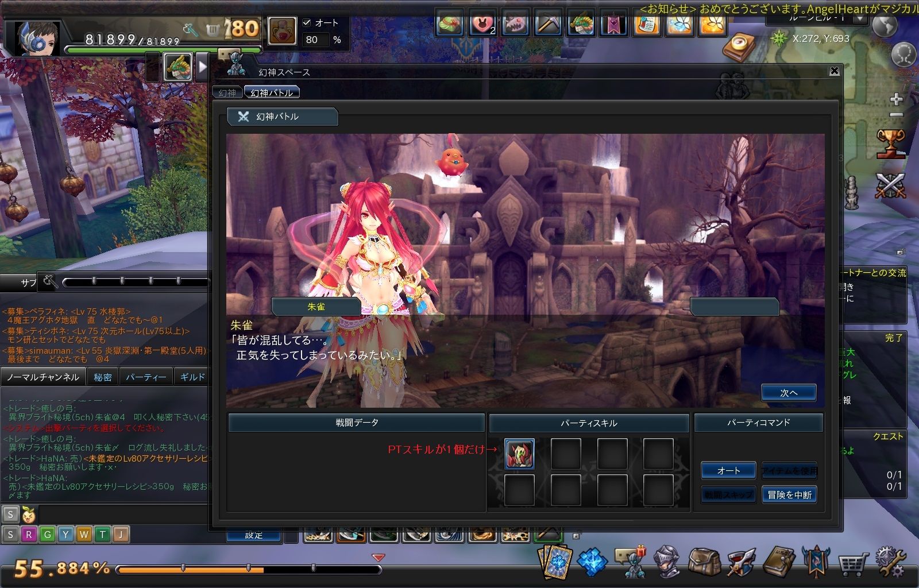
Task: Open the gear and wrench system settings
Action: click(x=890, y=562)
